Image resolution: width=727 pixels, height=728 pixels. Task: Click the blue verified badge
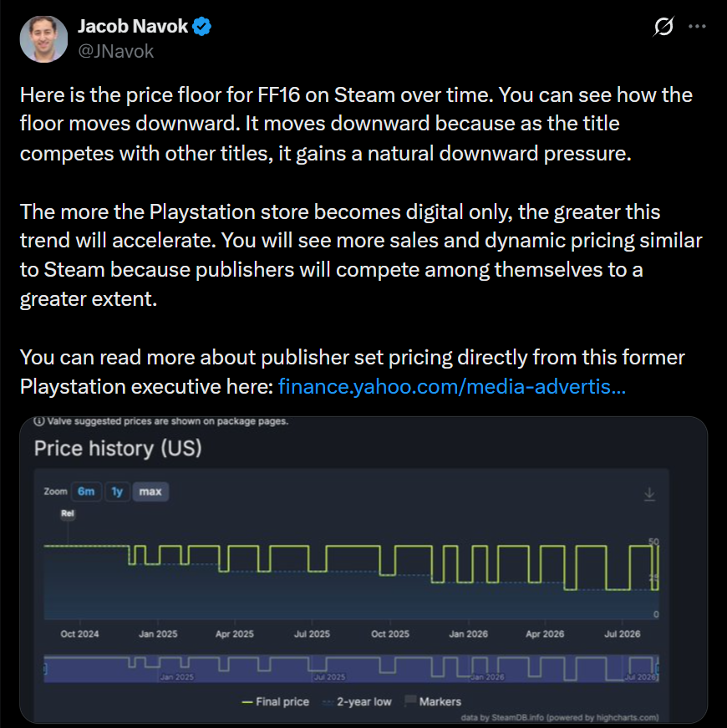(x=202, y=27)
